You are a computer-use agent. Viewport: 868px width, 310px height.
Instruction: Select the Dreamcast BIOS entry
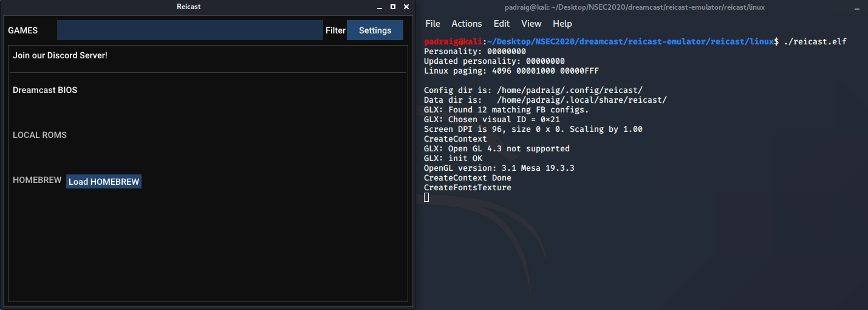click(45, 90)
